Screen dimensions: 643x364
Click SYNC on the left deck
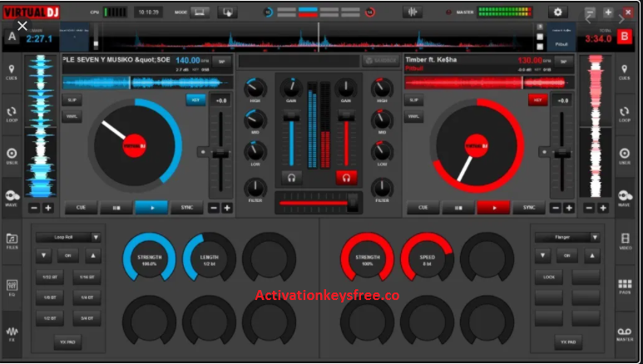187,208
